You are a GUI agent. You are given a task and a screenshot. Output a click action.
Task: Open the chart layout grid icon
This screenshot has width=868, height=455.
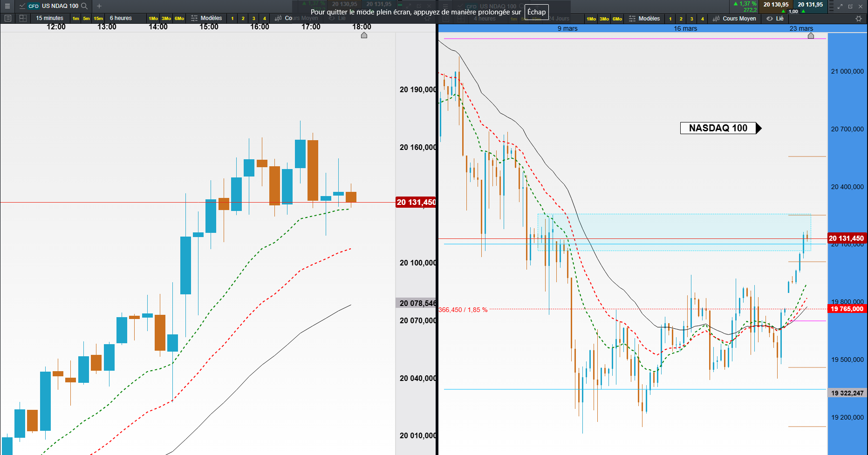[23, 18]
